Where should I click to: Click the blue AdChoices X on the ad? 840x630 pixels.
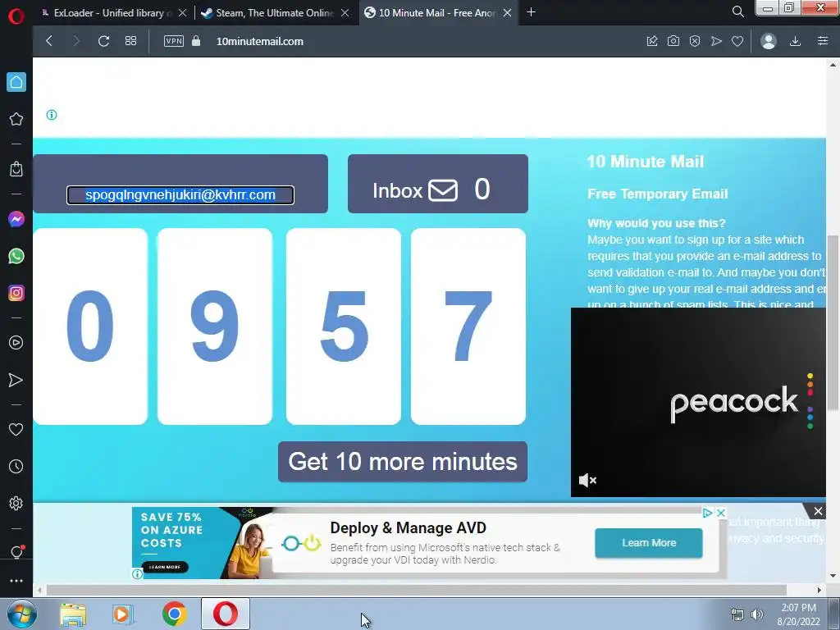pyautogui.click(x=721, y=513)
